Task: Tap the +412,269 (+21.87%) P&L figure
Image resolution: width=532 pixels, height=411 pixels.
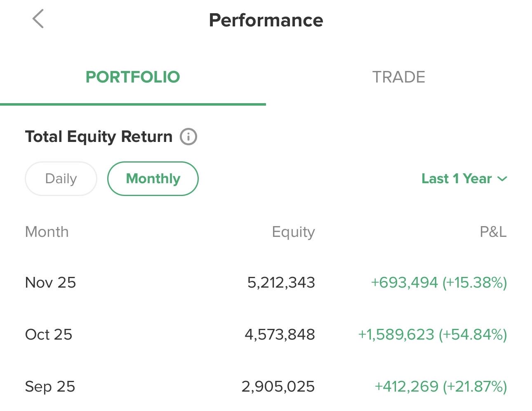Action: click(x=440, y=387)
